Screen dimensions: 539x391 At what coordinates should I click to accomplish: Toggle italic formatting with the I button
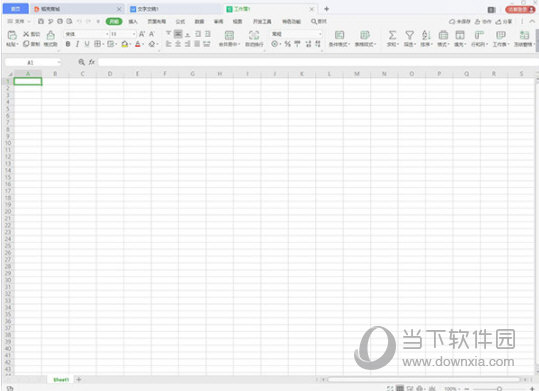click(77, 44)
